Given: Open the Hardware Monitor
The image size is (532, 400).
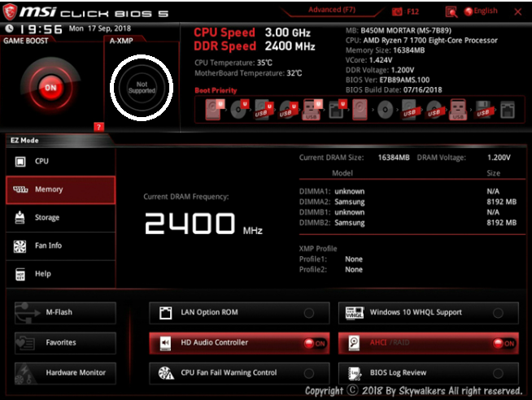Looking at the screenshot, I should point(65,372).
